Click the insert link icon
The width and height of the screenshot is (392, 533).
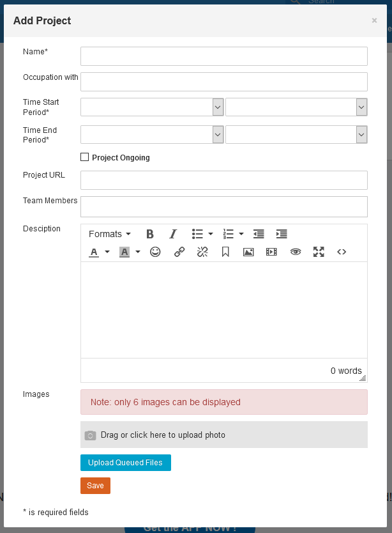(179, 252)
